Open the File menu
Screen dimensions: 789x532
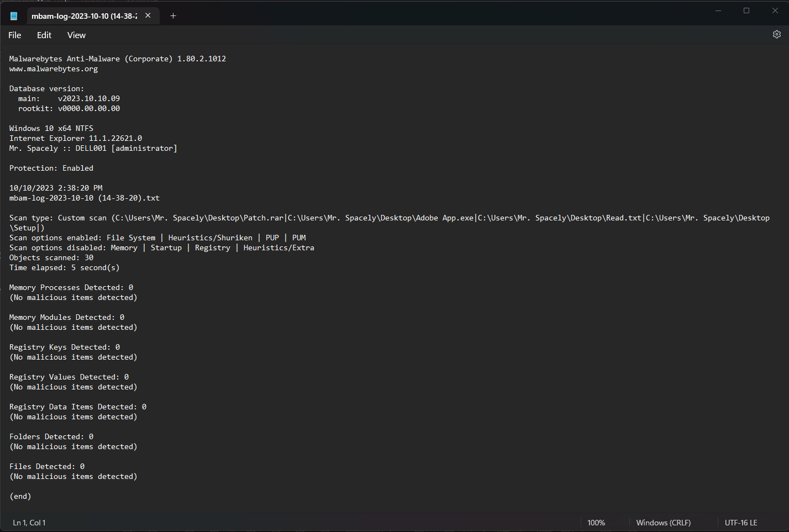point(15,35)
